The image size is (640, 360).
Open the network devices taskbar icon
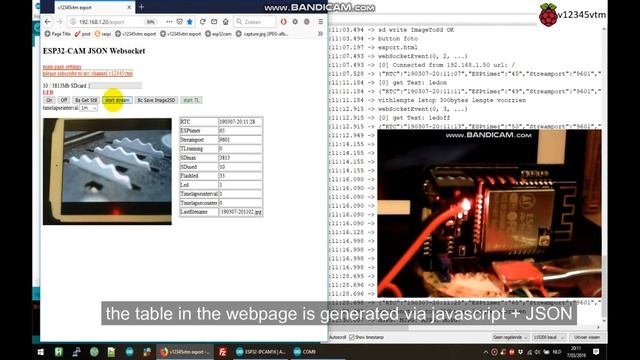(76, 352)
